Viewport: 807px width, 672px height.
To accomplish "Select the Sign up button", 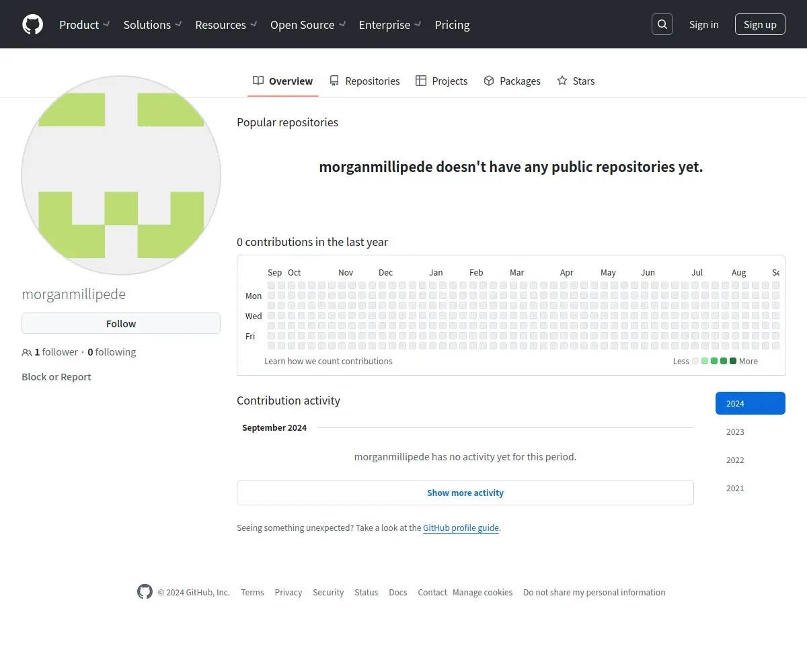I will (x=760, y=24).
